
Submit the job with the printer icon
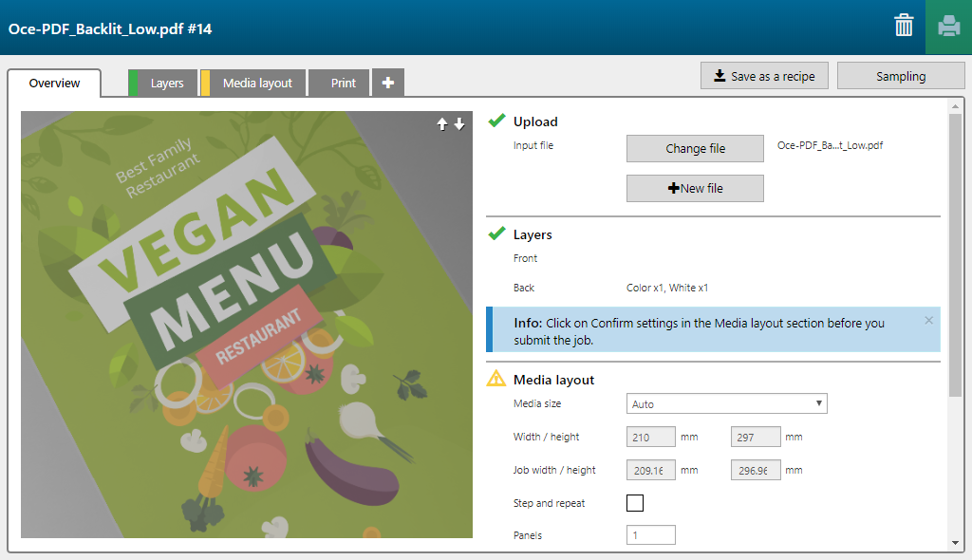coord(948,27)
